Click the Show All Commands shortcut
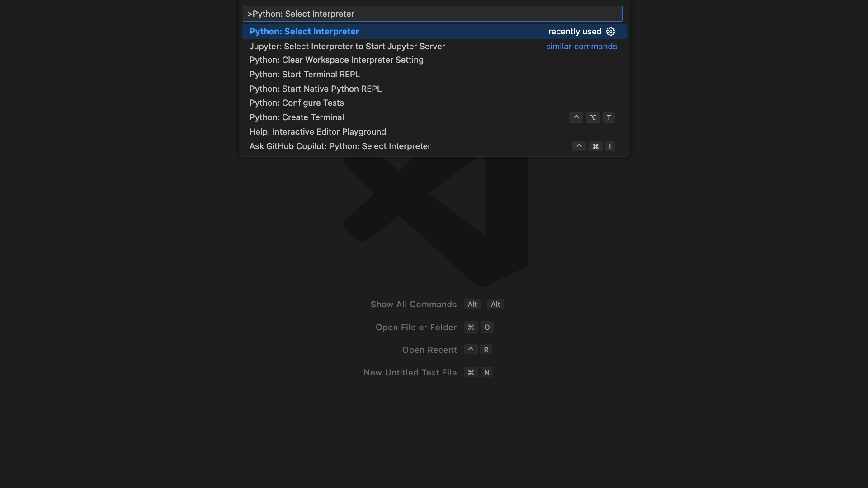The width and height of the screenshot is (868, 488). pyautogui.click(x=413, y=304)
